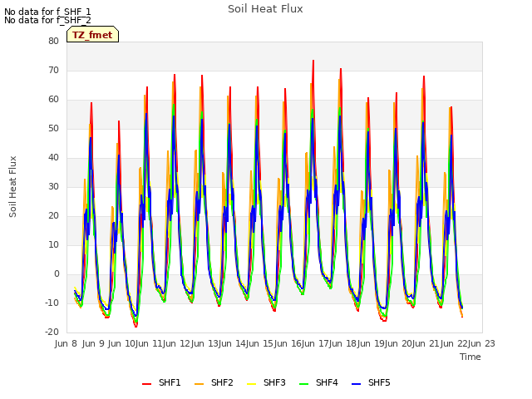Click the y-axis tick label -20

pyautogui.click(x=52, y=332)
